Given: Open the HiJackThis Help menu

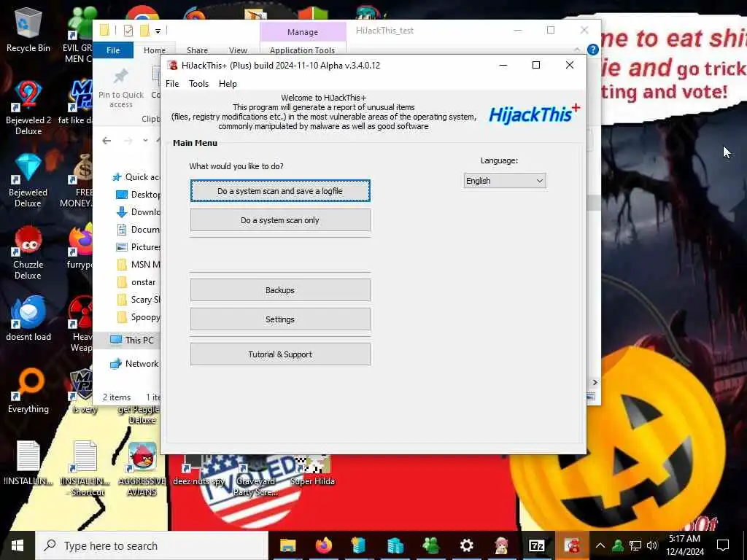Looking at the screenshot, I should (228, 84).
